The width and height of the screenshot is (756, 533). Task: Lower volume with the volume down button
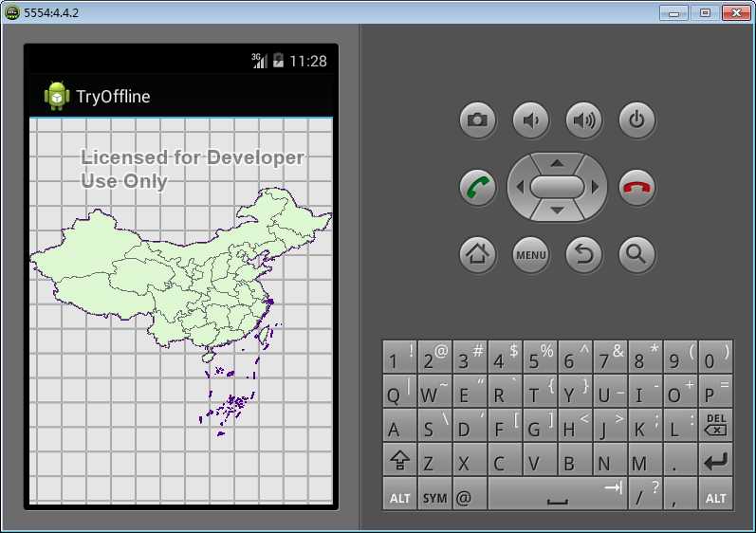click(x=530, y=119)
